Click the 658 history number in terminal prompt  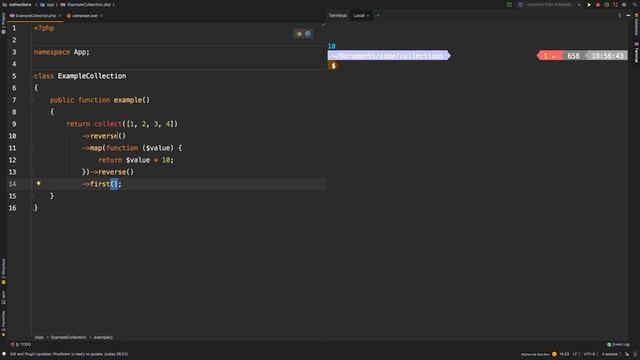pos(573,56)
